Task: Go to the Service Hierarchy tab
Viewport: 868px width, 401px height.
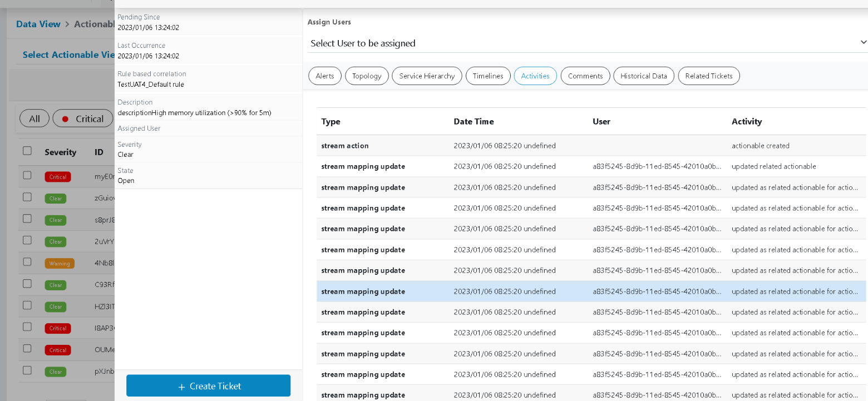Action: click(427, 76)
